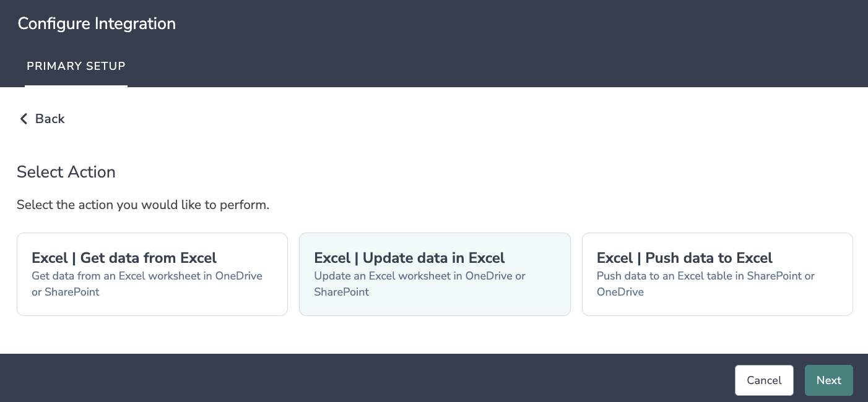This screenshot has width=868, height=402.
Task: Click the Next button
Action: (828, 380)
